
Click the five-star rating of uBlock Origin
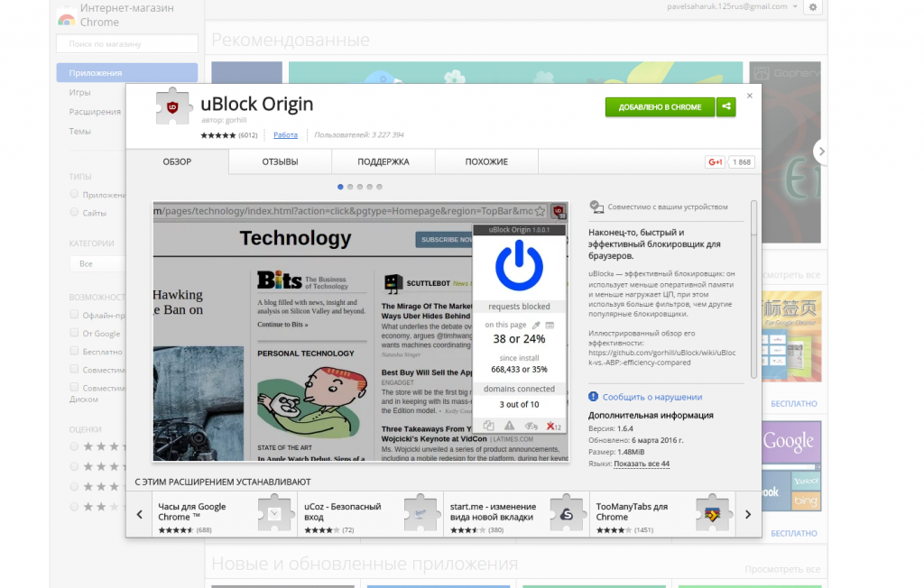tap(217, 135)
